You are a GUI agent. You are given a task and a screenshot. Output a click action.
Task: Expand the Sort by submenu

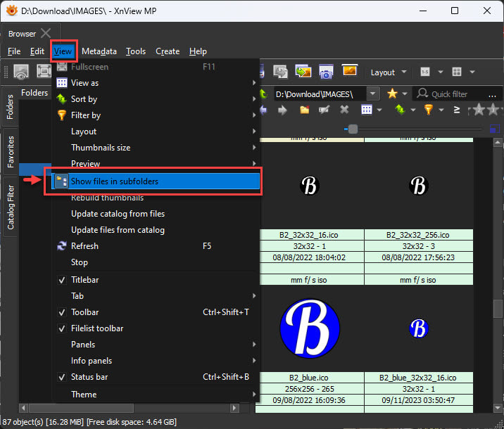(156, 99)
